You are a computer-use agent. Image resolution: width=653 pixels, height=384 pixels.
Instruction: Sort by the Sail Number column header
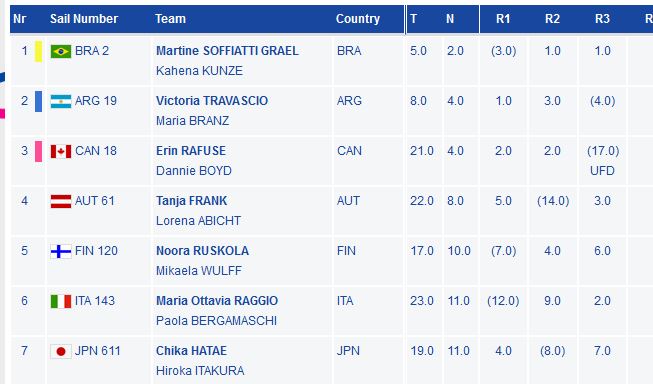(84, 19)
